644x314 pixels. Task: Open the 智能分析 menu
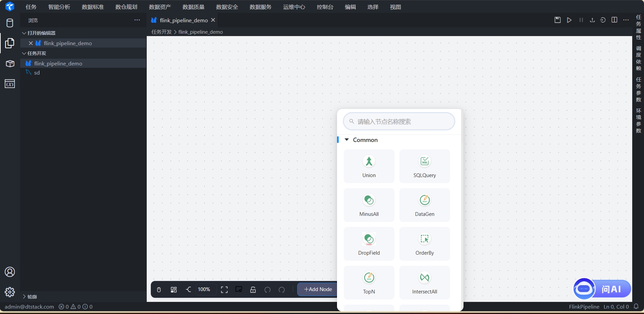(x=59, y=7)
